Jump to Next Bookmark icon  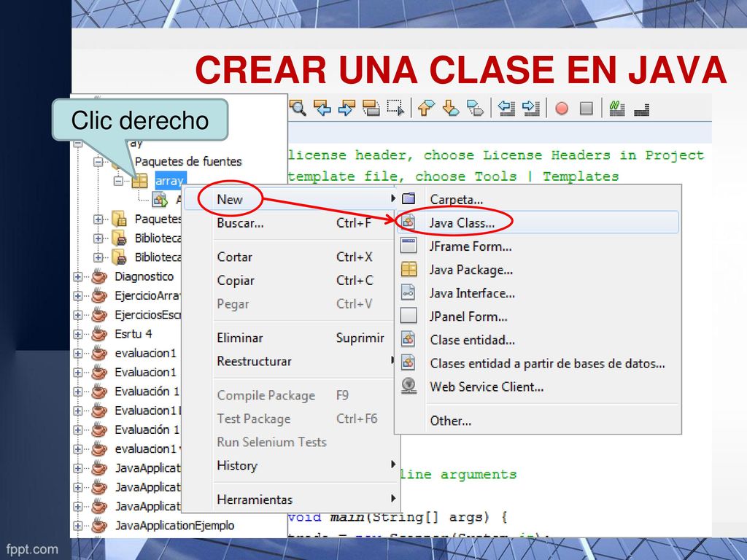pyautogui.click(x=451, y=108)
